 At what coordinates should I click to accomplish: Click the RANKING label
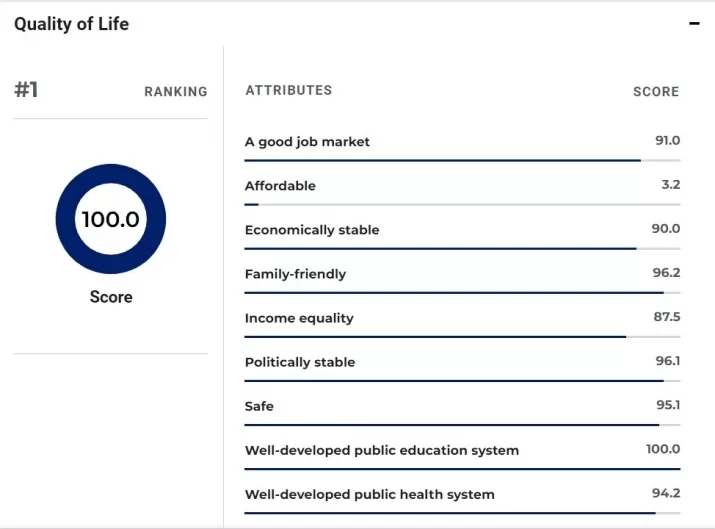click(176, 91)
